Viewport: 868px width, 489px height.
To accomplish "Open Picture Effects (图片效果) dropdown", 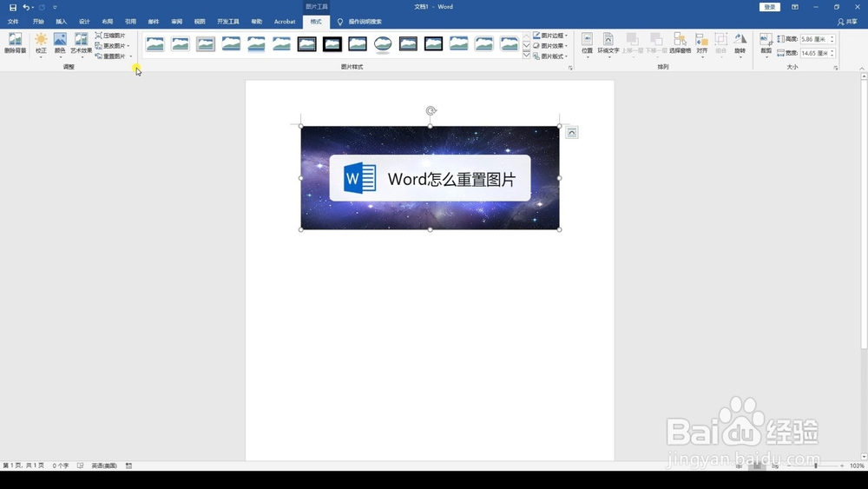I will pyautogui.click(x=550, y=46).
